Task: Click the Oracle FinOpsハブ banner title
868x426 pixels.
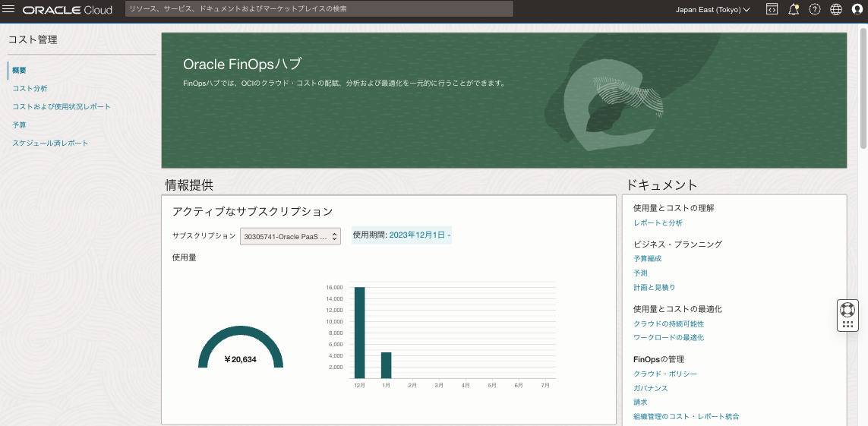Action: pyautogui.click(x=242, y=65)
